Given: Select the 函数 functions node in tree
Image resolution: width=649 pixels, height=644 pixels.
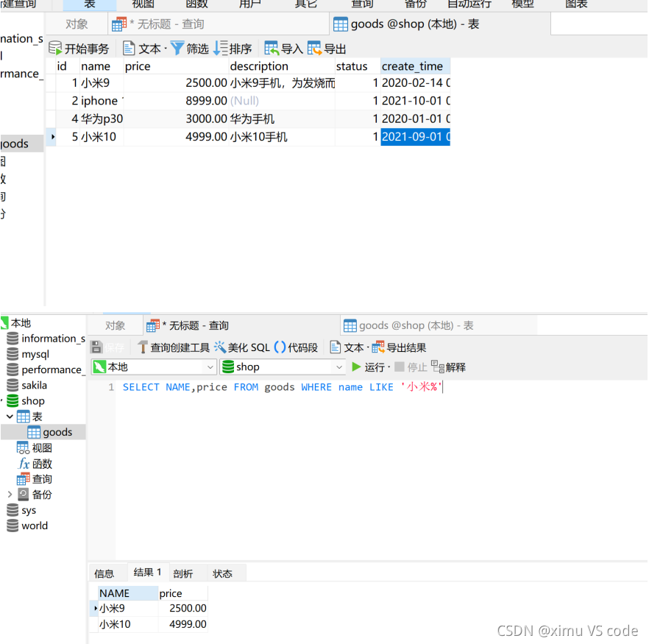Looking at the screenshot, I should (35, 463).
